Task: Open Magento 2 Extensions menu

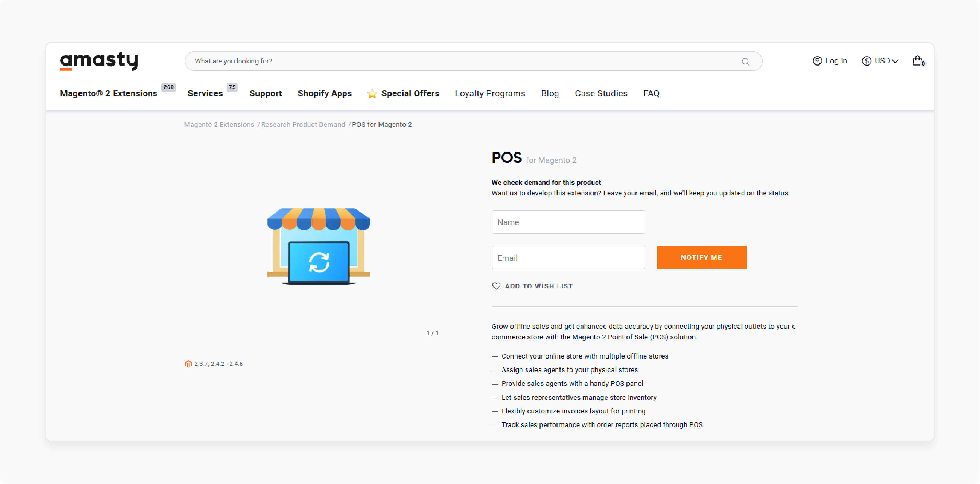Action: [x=109, y=93]
